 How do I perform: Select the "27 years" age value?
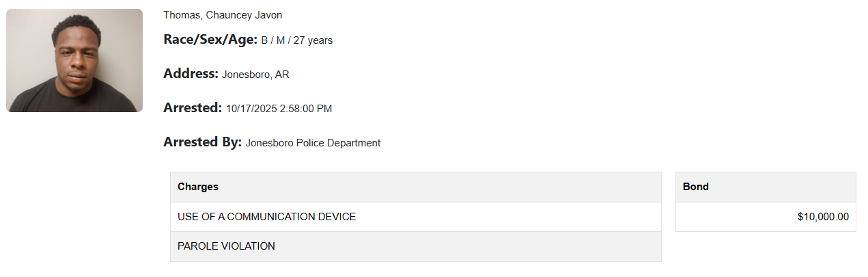point(313,40)
